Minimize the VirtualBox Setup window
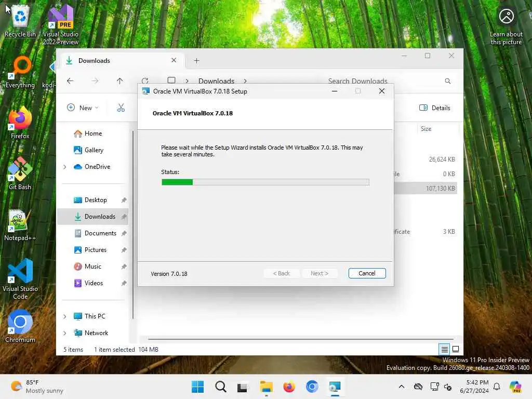Viewport: 532px width, 399px height. coord(334,91)
